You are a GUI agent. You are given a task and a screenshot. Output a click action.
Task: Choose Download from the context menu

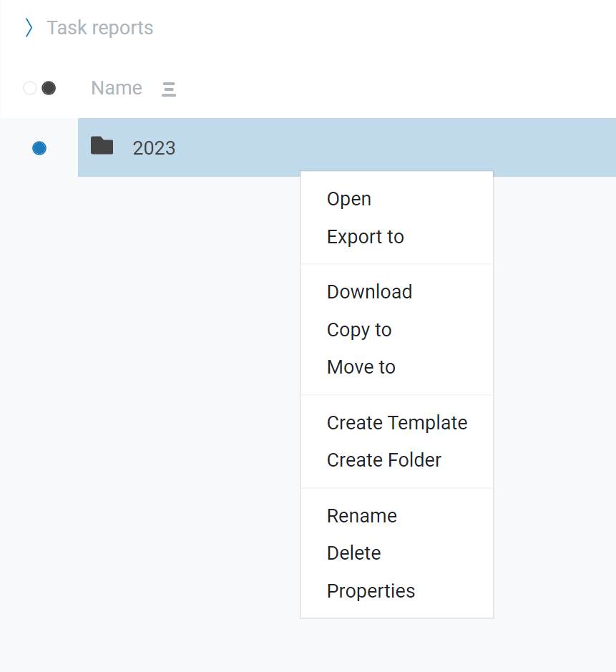point(370,292)
